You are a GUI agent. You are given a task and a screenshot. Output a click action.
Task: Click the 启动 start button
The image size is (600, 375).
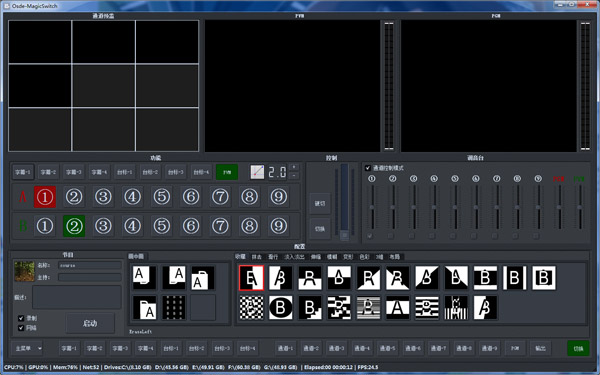pyautogui.click(x=90, y=323)
